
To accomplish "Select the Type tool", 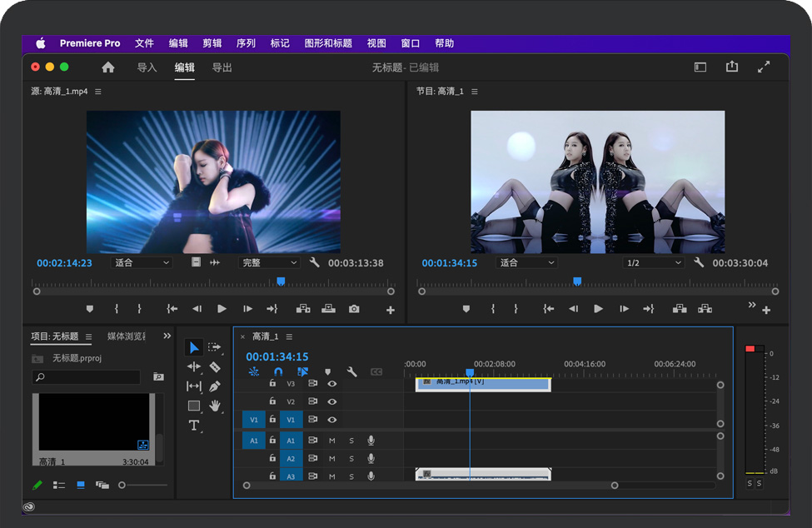I will (194, 426).
